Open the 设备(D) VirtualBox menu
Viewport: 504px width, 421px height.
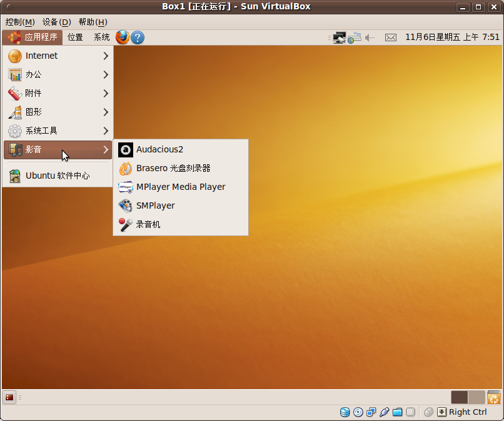coord(56,22)
